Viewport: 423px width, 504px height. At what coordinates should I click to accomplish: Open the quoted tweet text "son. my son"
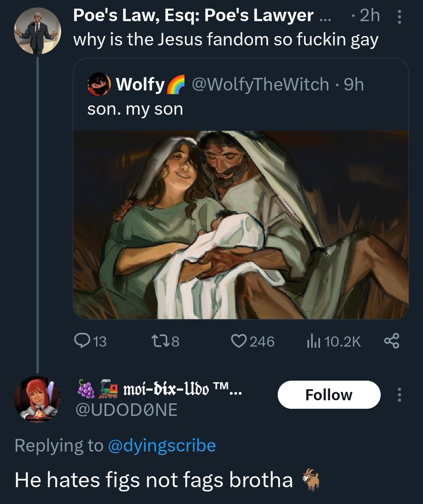pyautogui.click(x=135, y=109)
